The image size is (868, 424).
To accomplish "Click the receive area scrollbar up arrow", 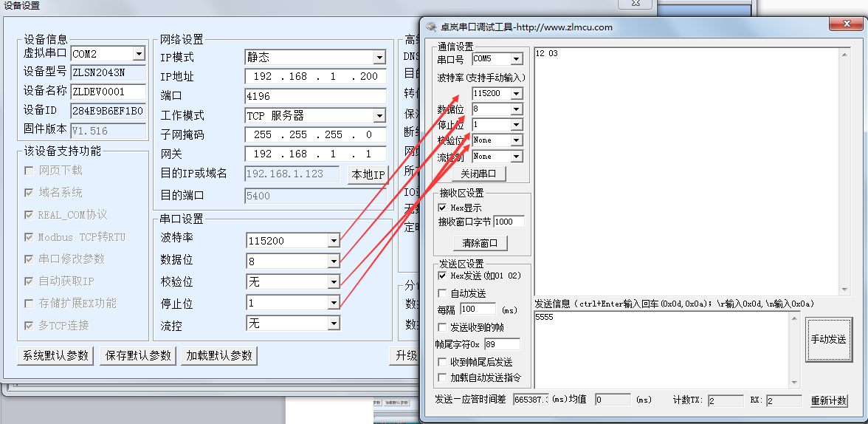I will [x=845, y=54].
